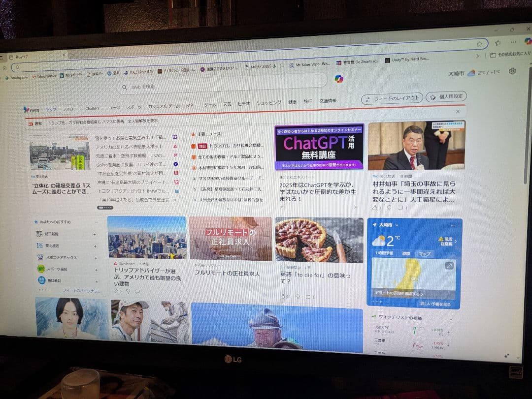Click the 詳しい予報を見る link

[x=435, y=303]
